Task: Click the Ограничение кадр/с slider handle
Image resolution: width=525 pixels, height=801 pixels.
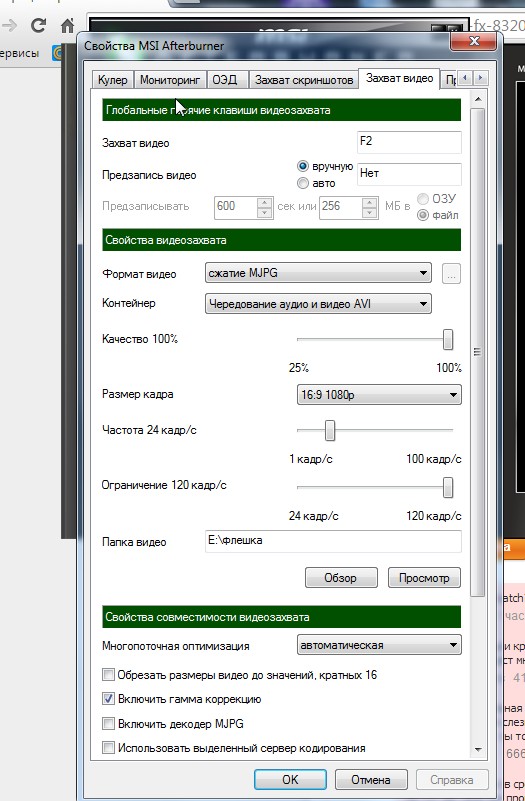Action: tap(448, 487)
